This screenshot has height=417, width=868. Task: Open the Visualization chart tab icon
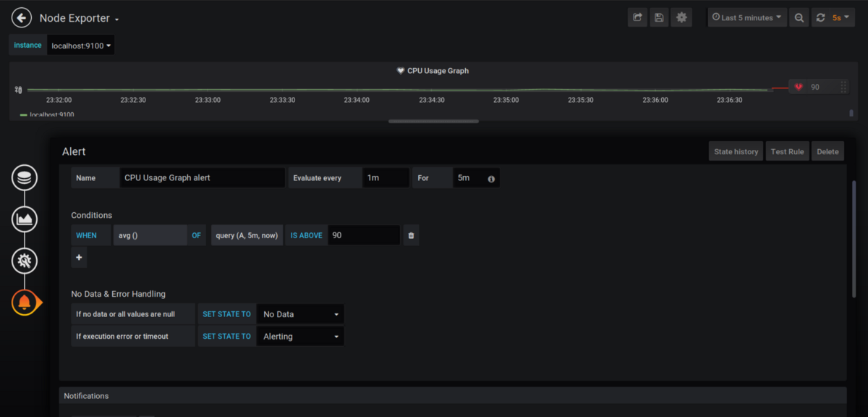pyautogui.click(x=25, y=219)
